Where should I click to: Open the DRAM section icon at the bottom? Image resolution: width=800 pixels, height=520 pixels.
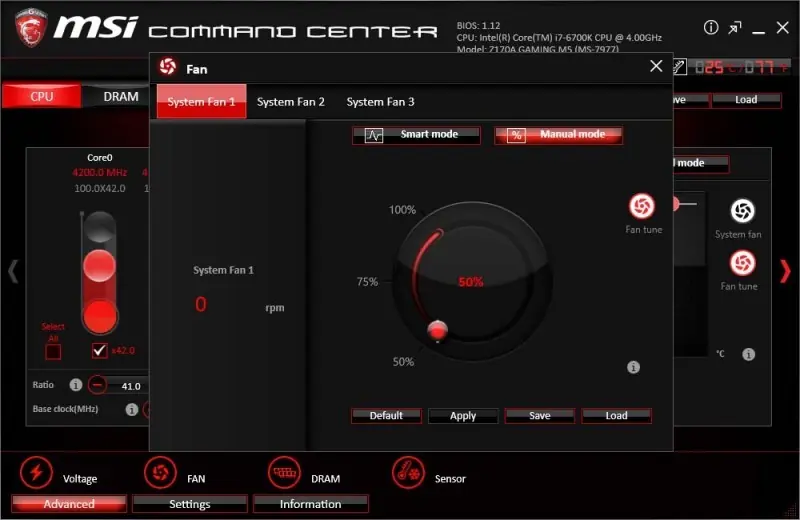tap(284, 473)
